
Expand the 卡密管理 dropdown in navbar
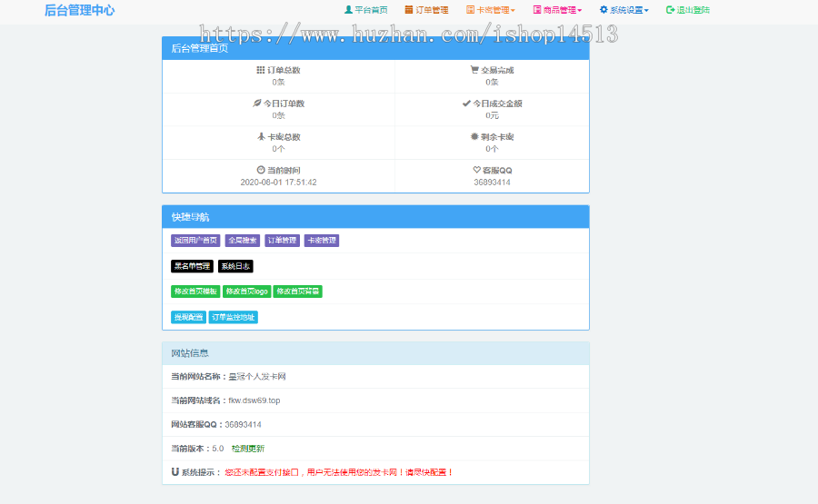(491, 10)
